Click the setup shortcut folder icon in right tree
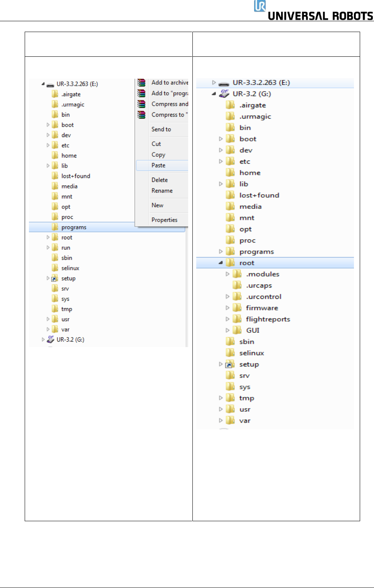The height and width of the screenshot is (588, 374). tap(230, 364)
